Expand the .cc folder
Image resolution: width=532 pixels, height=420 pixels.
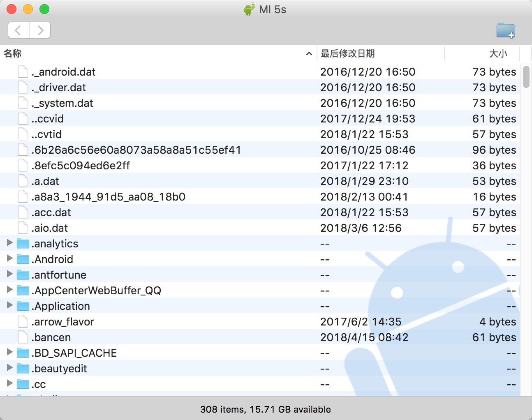(x=10, y=383)
